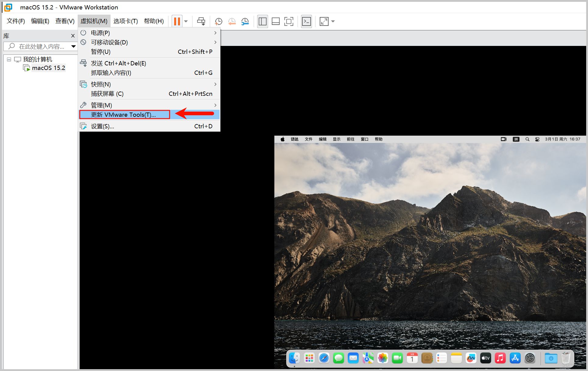Toggle the library sidebar view icon
Screen dimensions: 588x371
[x=262, y=21]
